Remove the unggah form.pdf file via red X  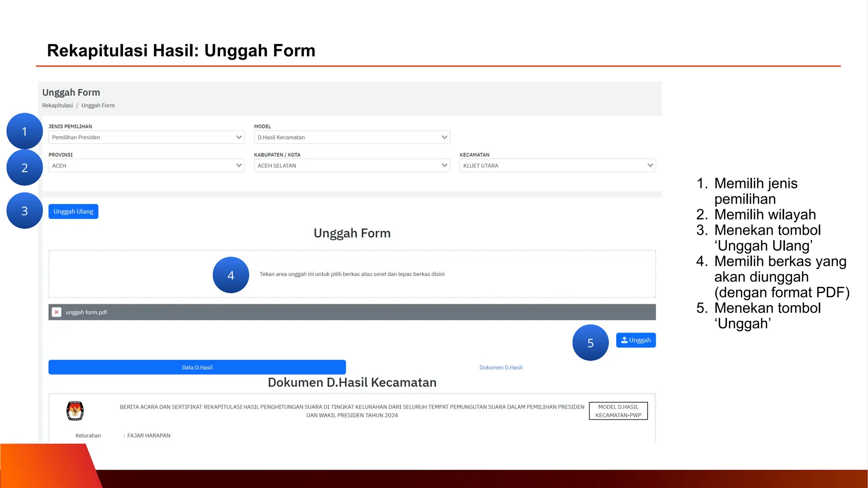click(56, 312)
